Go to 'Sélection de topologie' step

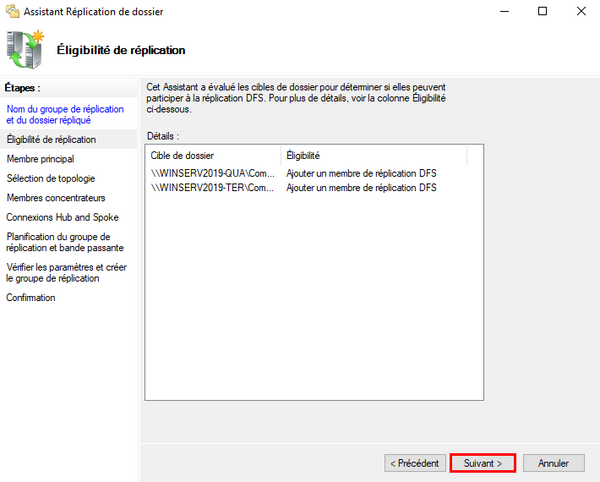tap(51, 178)
